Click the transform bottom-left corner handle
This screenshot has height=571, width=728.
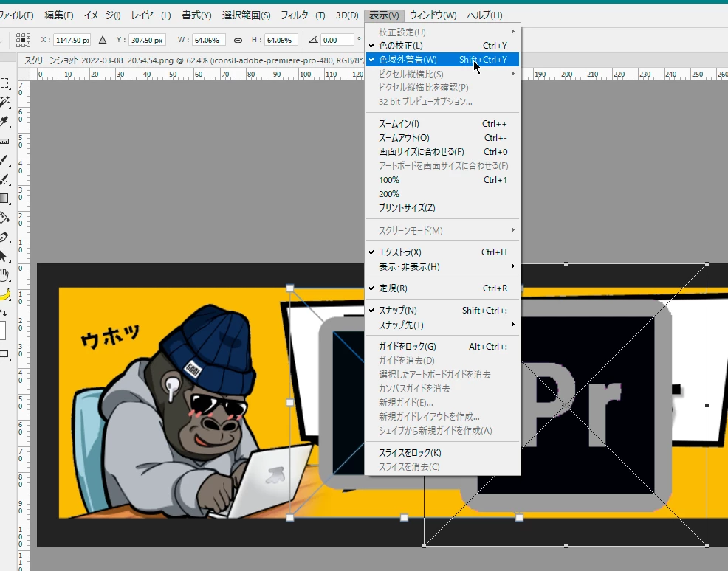tap(289, 518)
